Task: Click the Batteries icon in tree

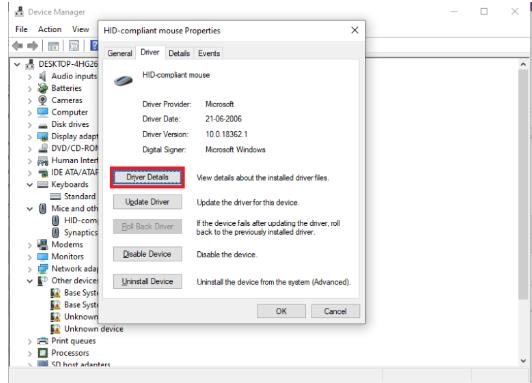Action: [43, 88]
